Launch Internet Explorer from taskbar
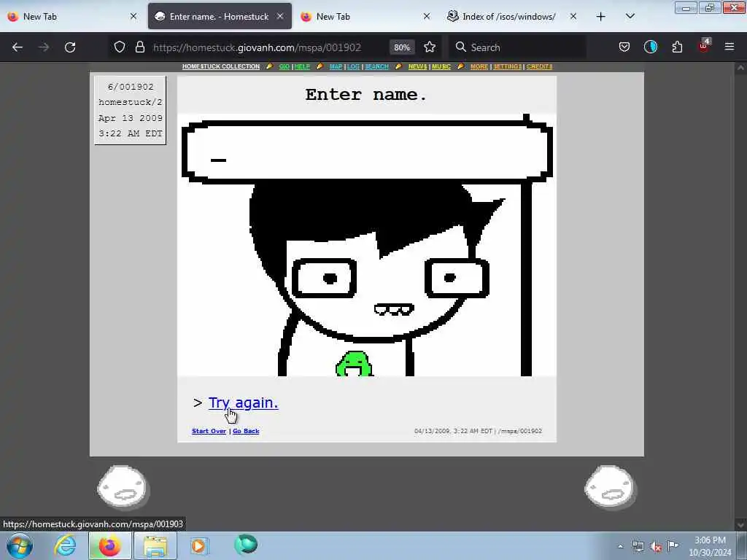This screenshot has width=747, height=560. point(65,545)
